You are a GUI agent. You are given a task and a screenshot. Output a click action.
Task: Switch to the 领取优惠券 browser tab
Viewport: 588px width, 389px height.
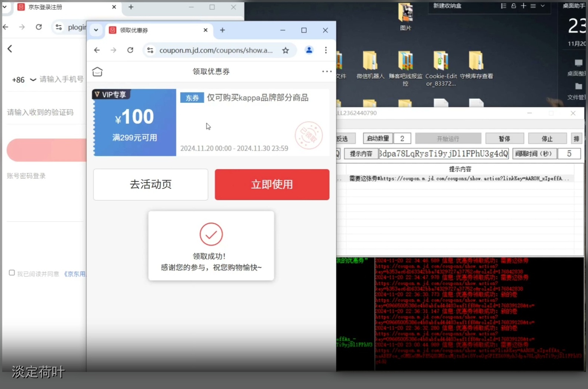(x=156, y=30)
